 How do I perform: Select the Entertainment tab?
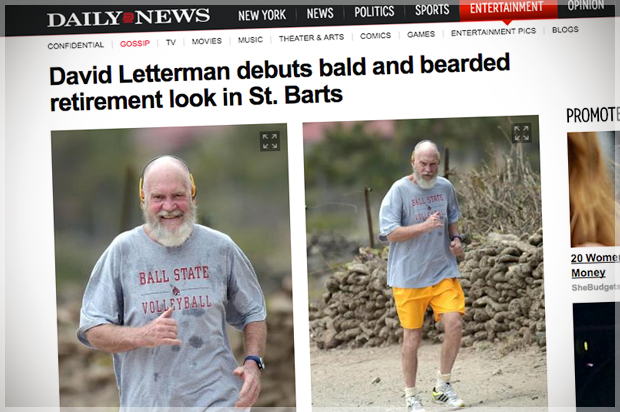tap(508, 9)
